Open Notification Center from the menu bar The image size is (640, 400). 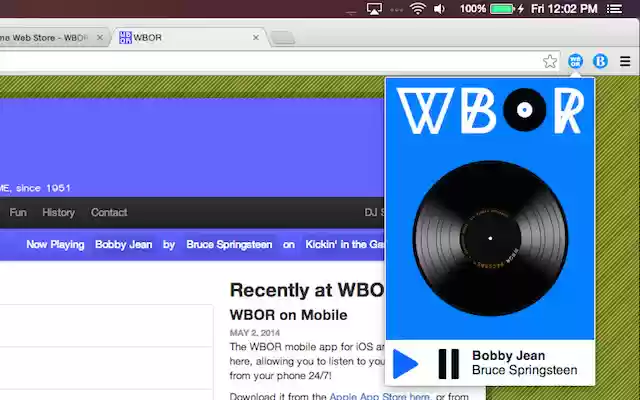(x=614, y=9)
